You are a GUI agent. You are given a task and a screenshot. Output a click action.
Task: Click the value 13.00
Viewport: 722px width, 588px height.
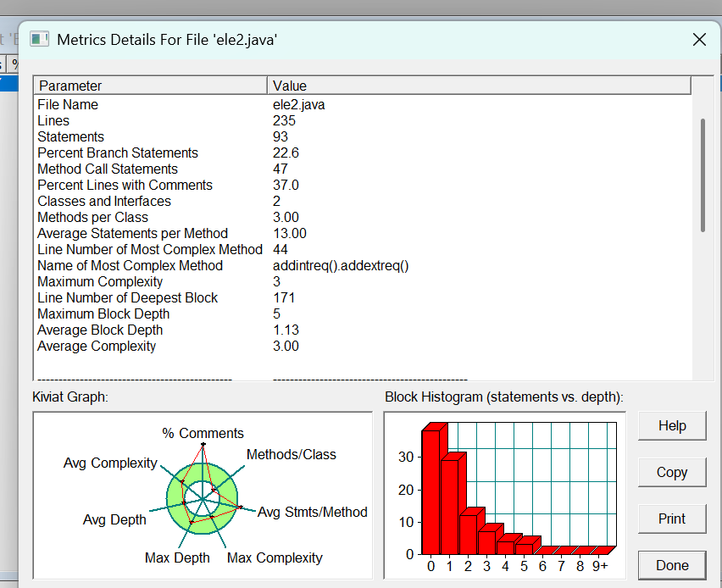coord(290,234)
